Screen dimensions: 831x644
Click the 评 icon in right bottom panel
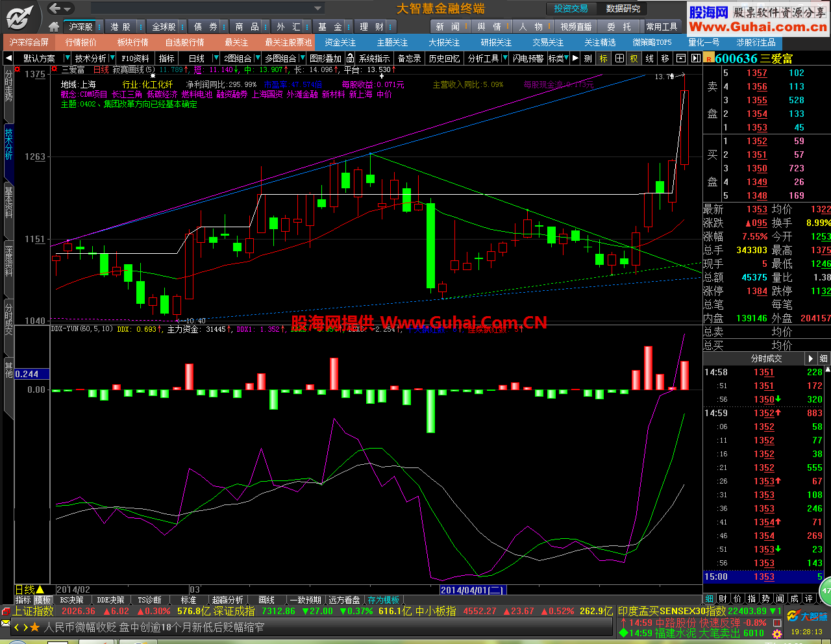808,599
